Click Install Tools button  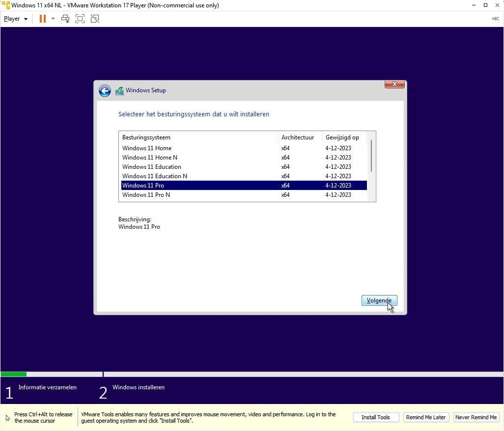tap(376, 417)
